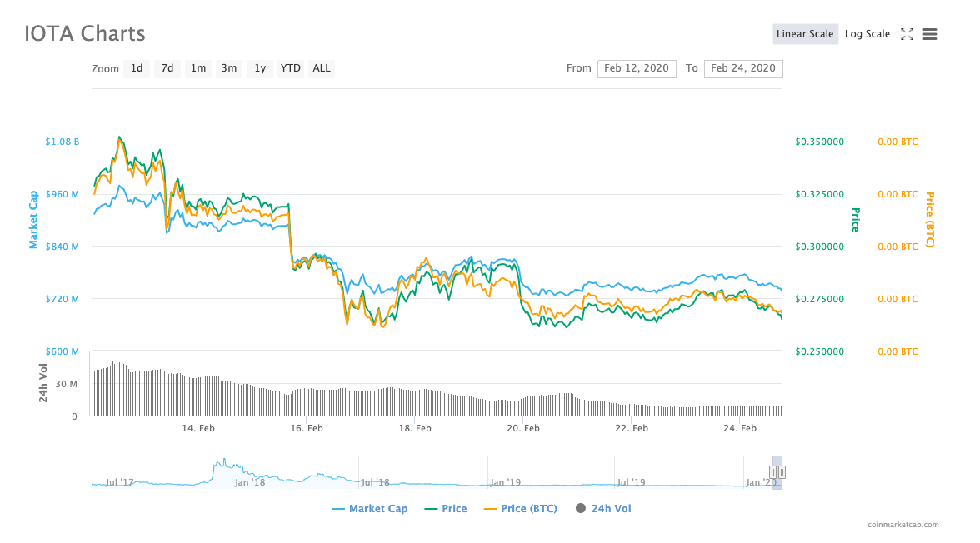Click the 24. Feb axis label
Viewport: 980px width, 543px height.
[740, 429]
